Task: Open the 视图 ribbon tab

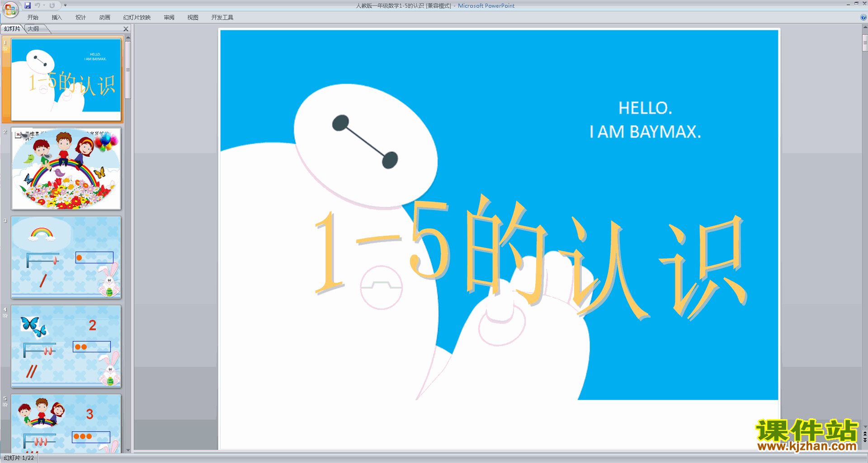Action: [x=193, y=17]
